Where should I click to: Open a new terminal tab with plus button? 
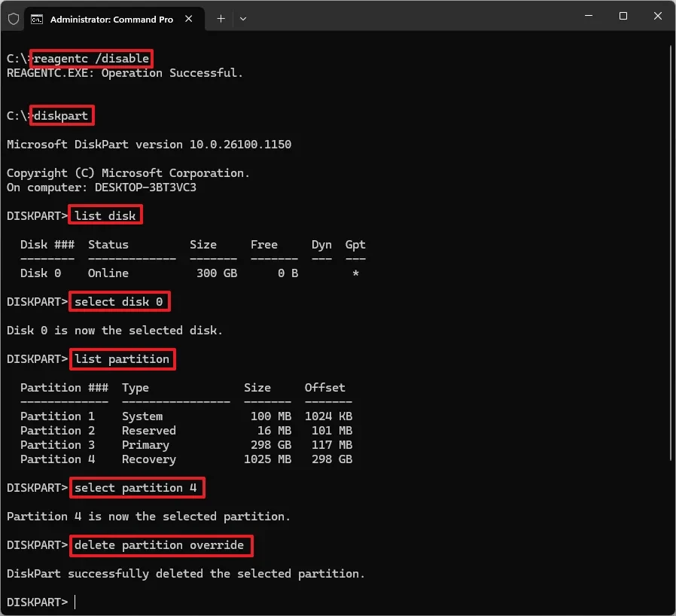[221, 19]
